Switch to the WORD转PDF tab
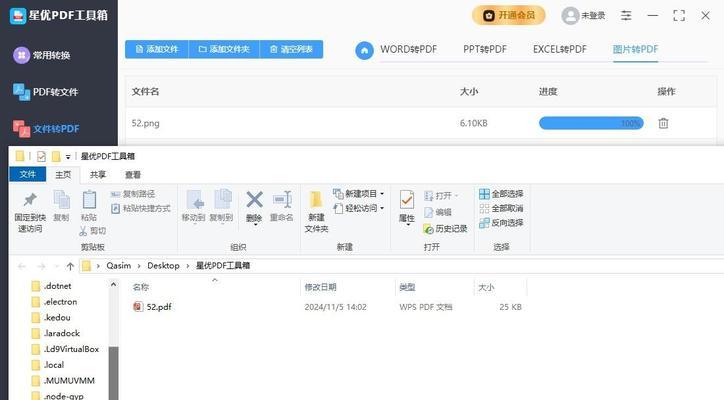 click(x=408, y=49)
